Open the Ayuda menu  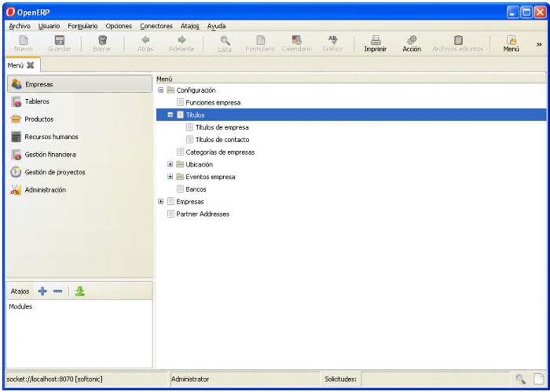tap(216, 26)
